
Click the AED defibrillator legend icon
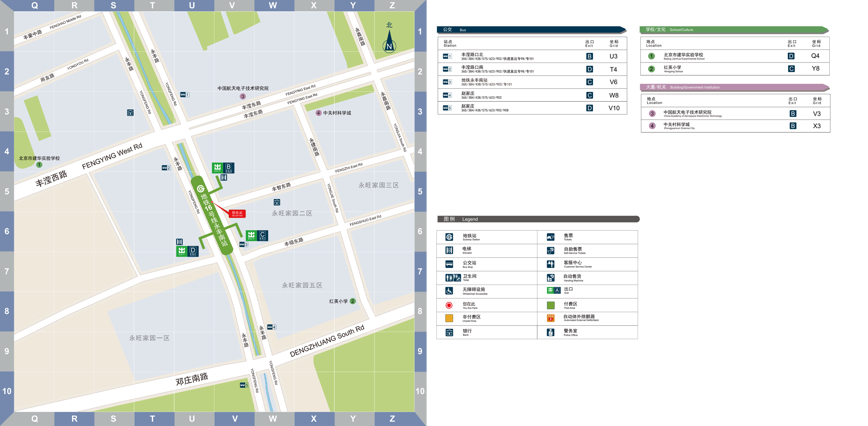coord(550,318)
